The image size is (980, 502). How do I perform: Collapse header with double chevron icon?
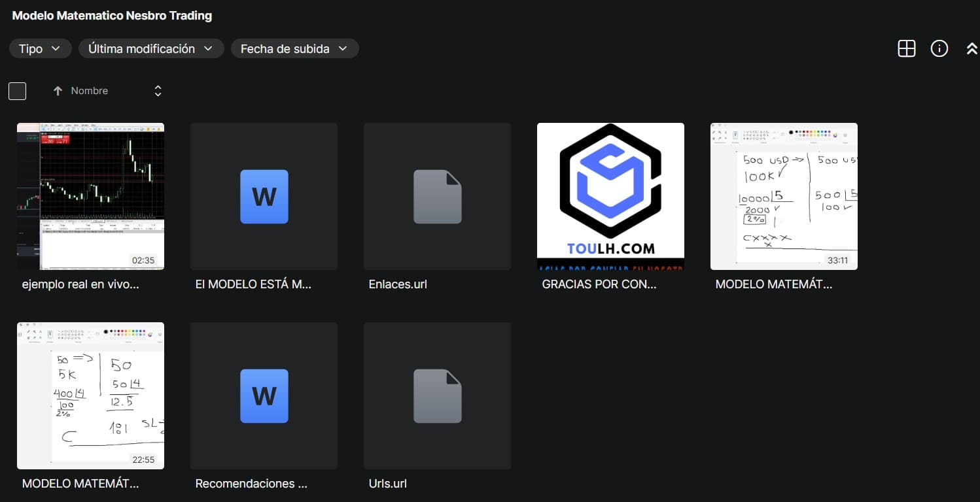tap(971, 48)
